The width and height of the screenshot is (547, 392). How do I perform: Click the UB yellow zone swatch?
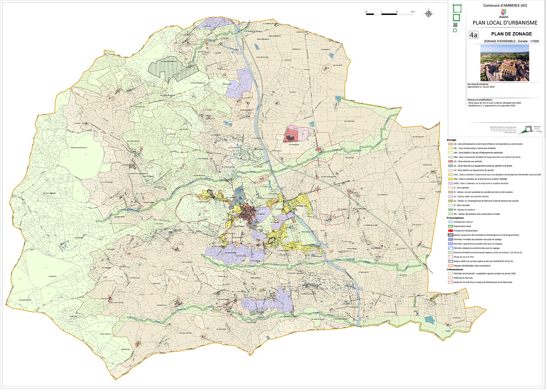(x=450, y=148)
